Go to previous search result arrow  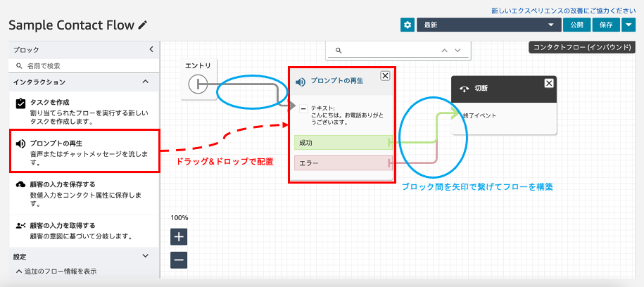(444, 50)
